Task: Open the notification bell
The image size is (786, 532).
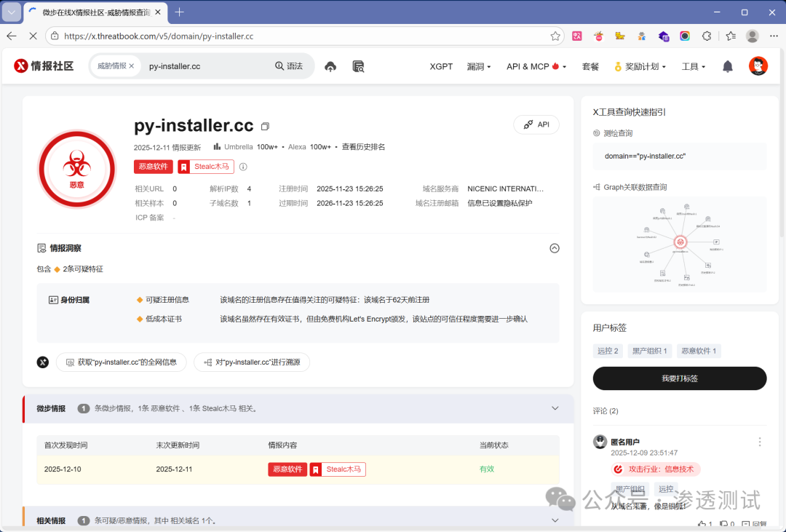Action: (x=727, y=65)
